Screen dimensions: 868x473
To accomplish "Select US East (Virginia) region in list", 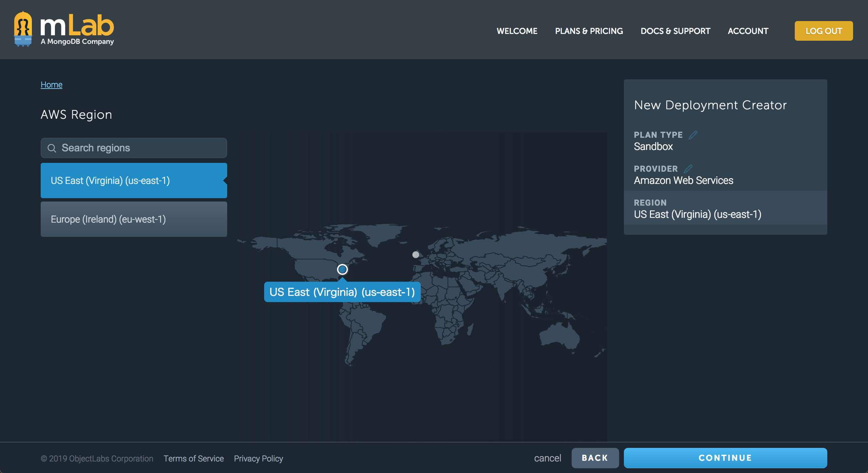I will [x=134, y=181].
